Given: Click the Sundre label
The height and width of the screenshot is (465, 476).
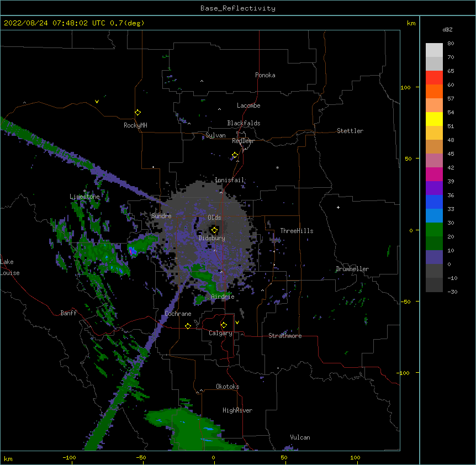Looking at the screenshot, I should (x=161, y=216).
